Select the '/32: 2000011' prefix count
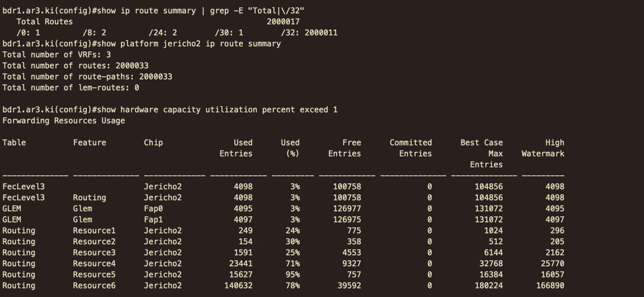Viewport: 644px width, 297px height. coord(309,33)
